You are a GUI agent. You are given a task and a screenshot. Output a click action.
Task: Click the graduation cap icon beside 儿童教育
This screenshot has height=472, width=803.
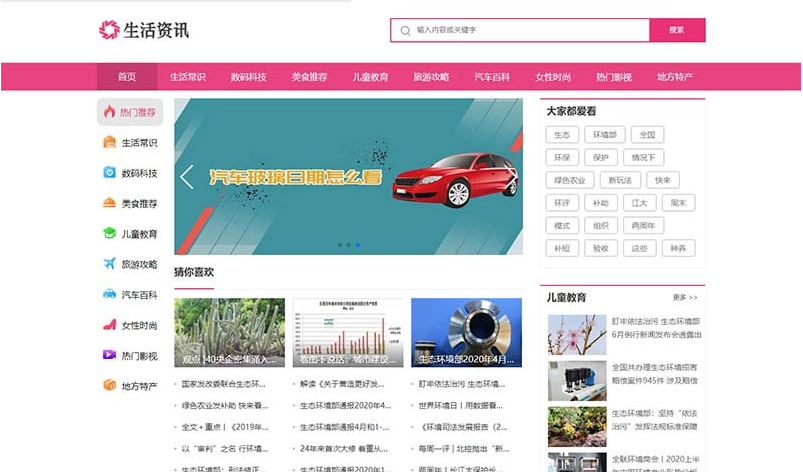click(109, 233)
